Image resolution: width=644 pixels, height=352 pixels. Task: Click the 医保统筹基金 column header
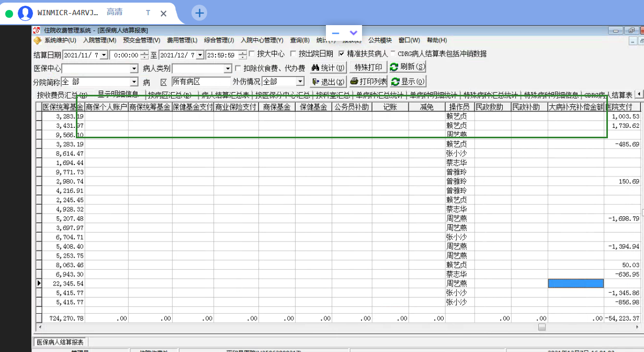(63, 107)
